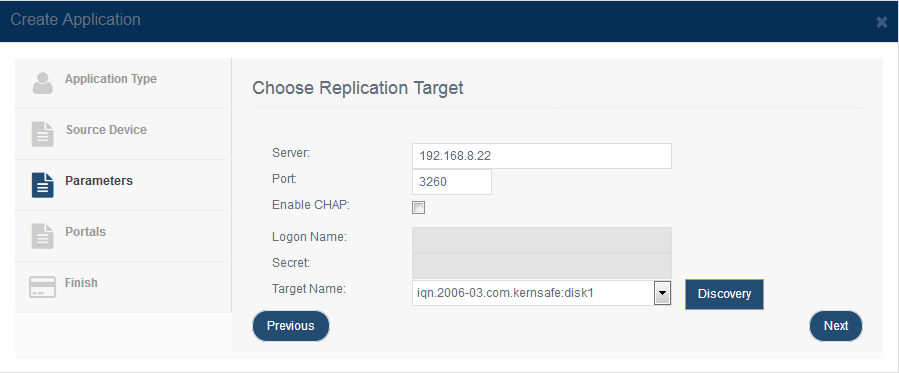Open the Portals step
The height and width of the screenshot is (373, 899).
click(85, 231)
